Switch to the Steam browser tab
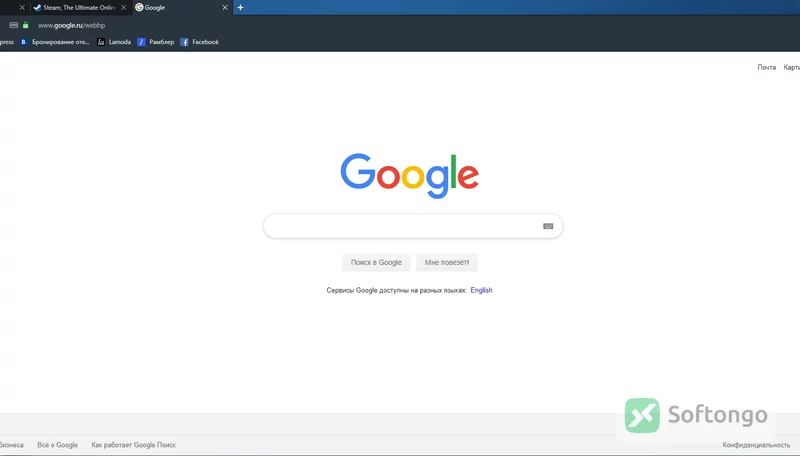 tap(80, 8)
